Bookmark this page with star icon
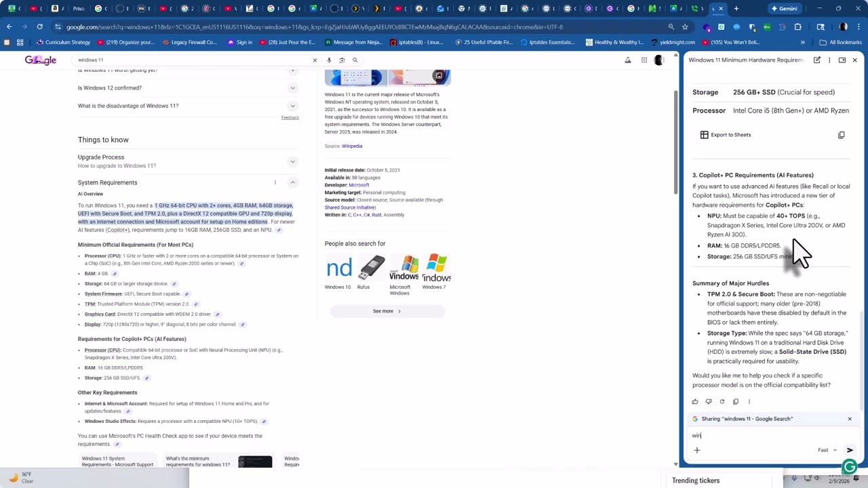This screenshot has height=488, width=868. [x=685, y=27]
